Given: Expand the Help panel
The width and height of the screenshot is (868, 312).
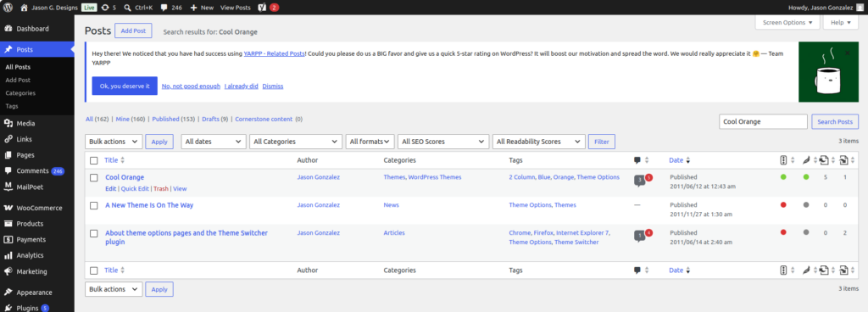Looking at the screenshot, I should tap(840, 23).
